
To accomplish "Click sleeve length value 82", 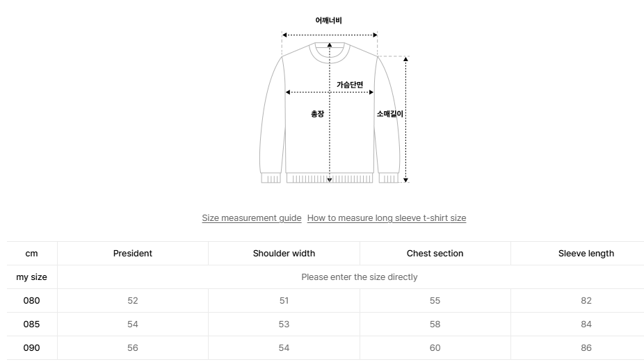I will pos(586,301).
